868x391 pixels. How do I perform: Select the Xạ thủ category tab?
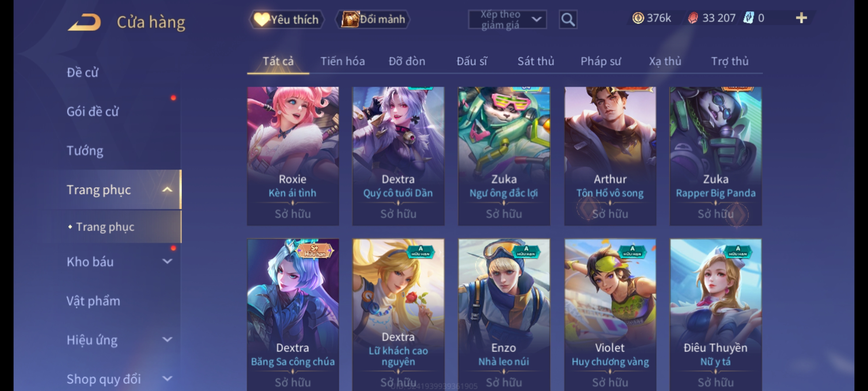[665, 62]
